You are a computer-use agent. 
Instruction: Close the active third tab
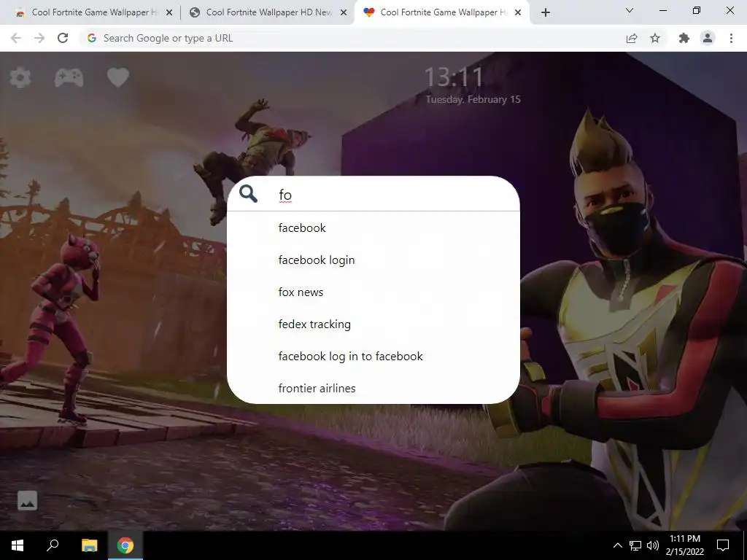coord(518,13)
